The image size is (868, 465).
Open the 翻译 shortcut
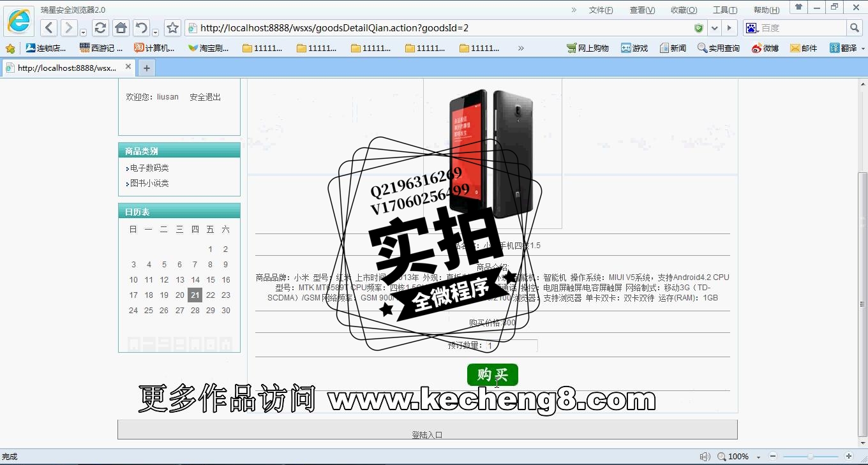842,48
